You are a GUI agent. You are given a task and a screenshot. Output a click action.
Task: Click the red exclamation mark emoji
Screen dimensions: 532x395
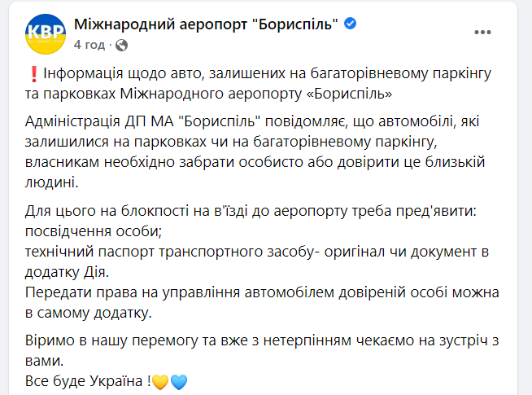(33, 74)
